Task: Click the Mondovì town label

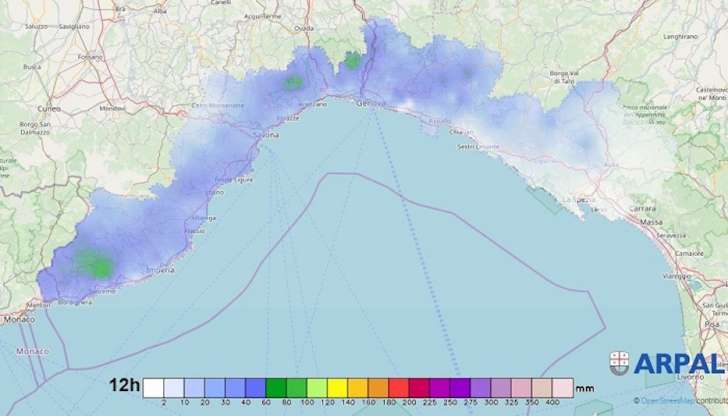Action: tap(112, 108)
